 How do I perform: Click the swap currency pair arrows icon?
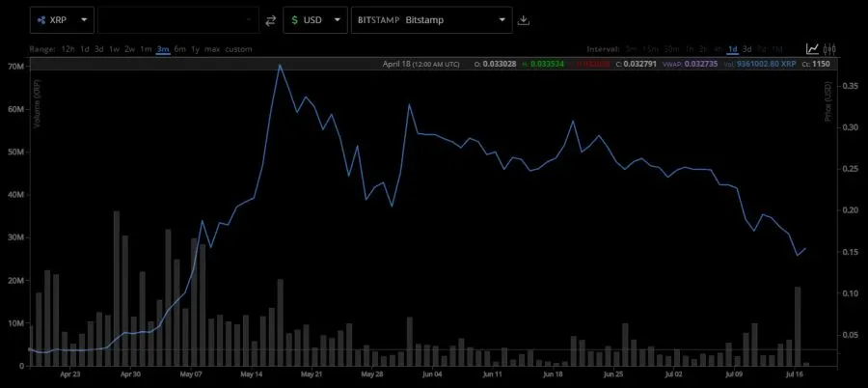click(271, 19)
